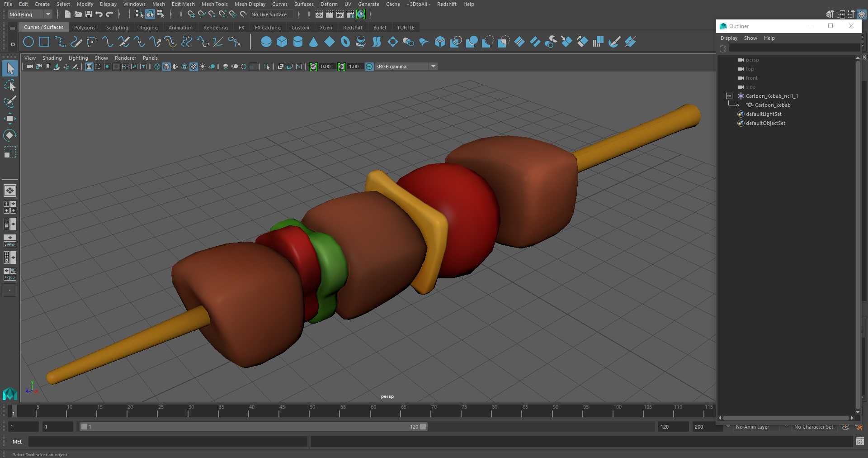868x458 pixels.
Task: Activate the Pencil Curve tool
Action: pos(76,42)
